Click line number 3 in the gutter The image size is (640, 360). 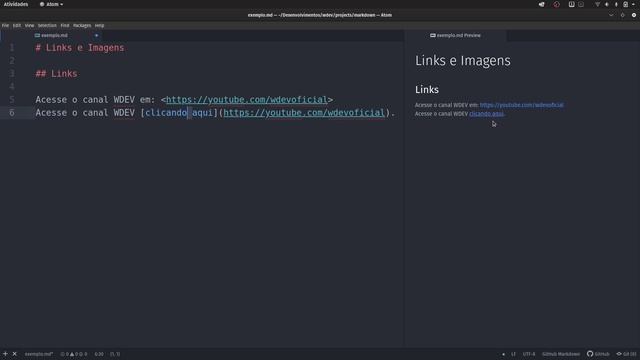point(12,74)
